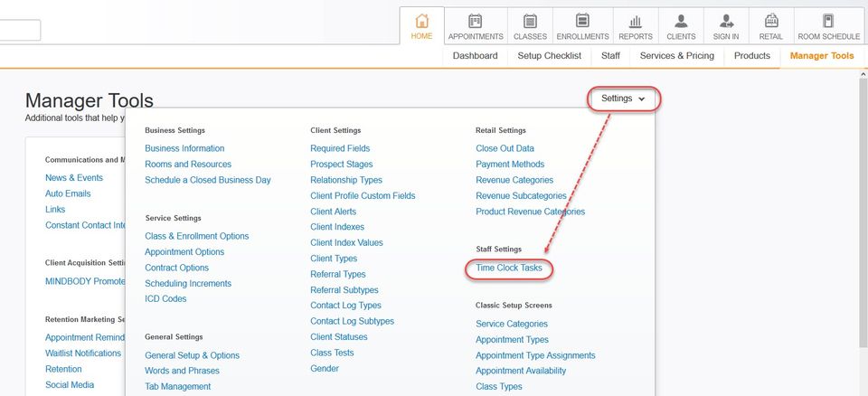
Task: Open Referral Types link
Action: tap(337, 274)
